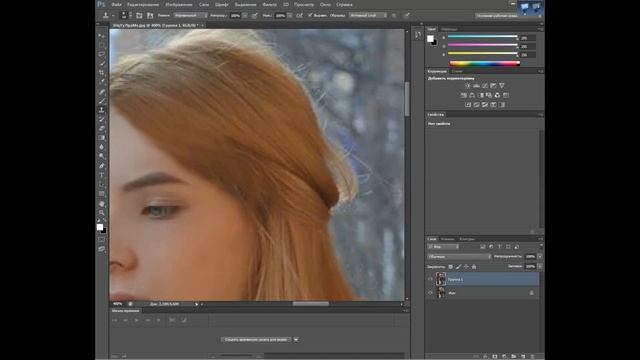Click the zoom percentage field in status bar

click(118, 304)
